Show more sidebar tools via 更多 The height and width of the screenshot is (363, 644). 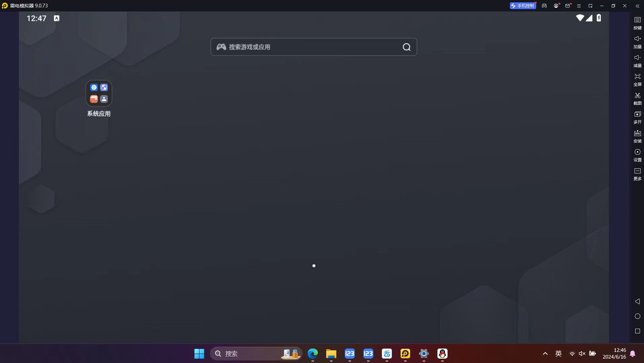tap(637, 173)
